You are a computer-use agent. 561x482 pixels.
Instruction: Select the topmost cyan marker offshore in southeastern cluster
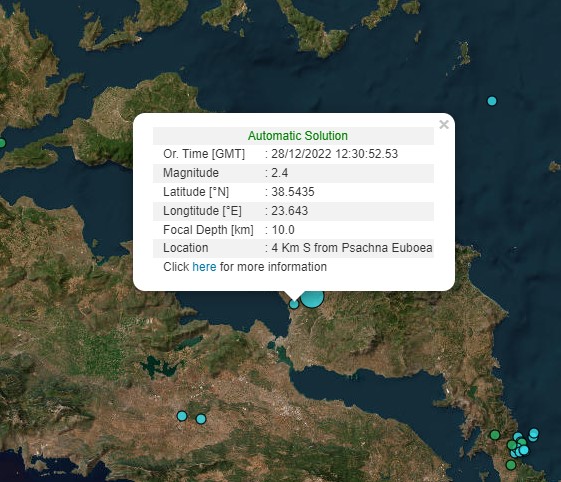(534, 433)
